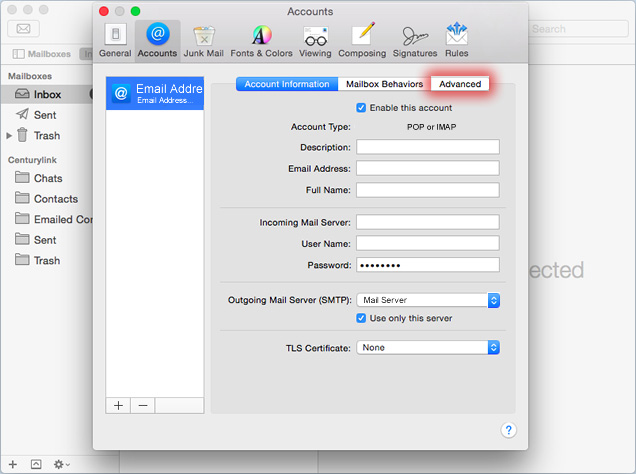Open the TLS Certificate dropdown
This screenshot has height=474, width=636.
[x=428, y=348]
